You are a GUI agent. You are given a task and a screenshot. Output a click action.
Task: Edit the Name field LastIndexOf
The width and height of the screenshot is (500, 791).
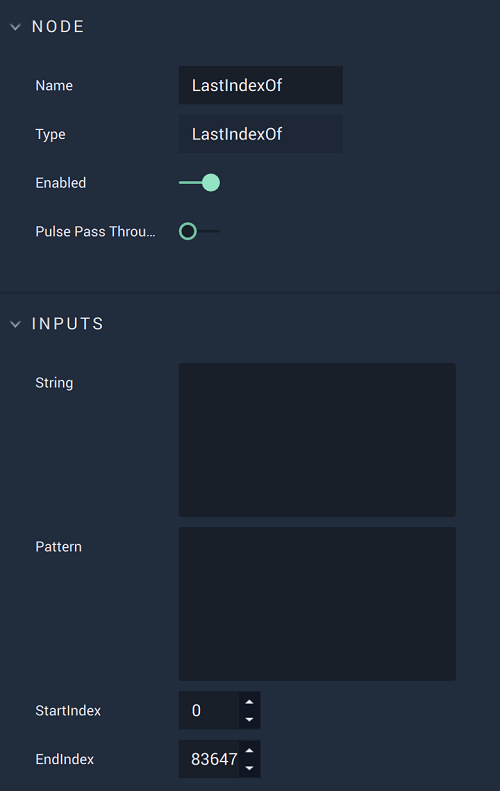(x=261, y=85)
